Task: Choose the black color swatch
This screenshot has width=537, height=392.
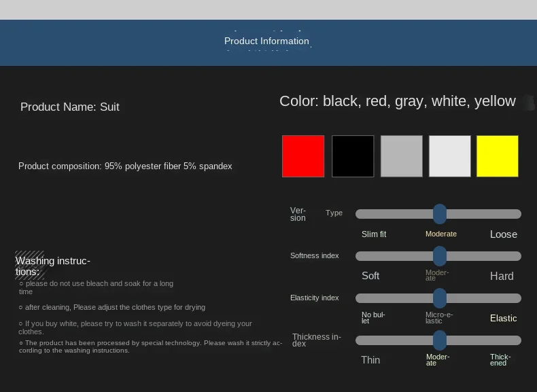Action: 353,156
